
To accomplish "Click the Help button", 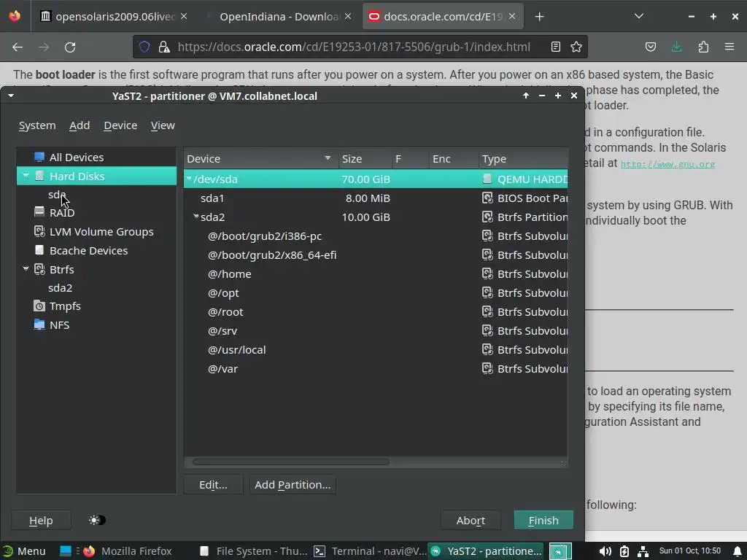I will click(x=41, y=521).
